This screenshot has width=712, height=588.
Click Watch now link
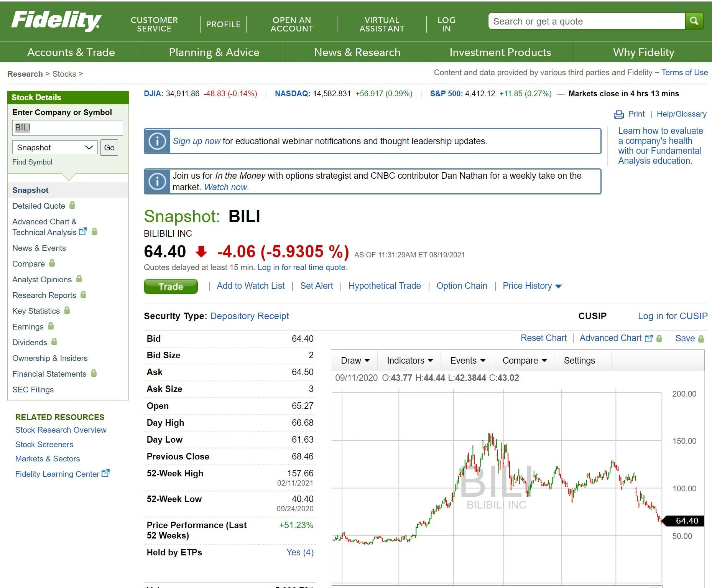coord(225,187)
